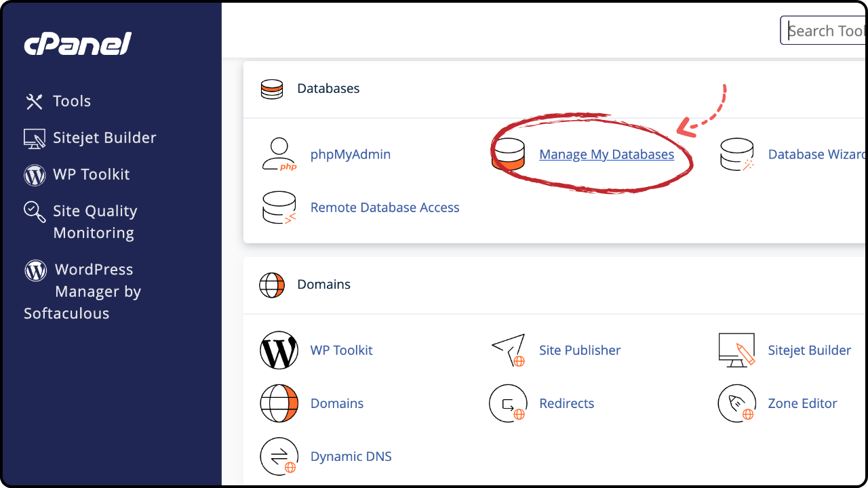Click the WP Toolkit icon under Domains
The width and height of the screenshot is (868, 488).
coord(279,350)
